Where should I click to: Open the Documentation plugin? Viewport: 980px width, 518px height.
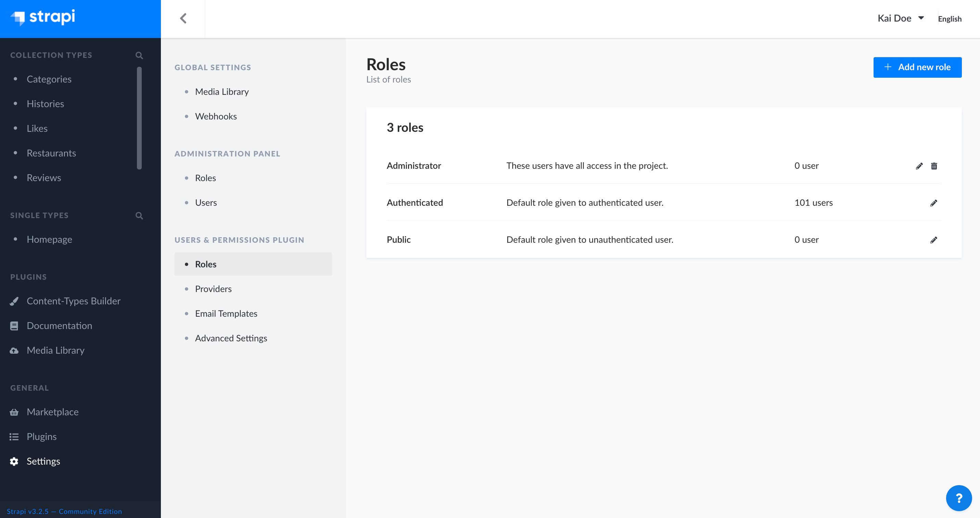[x=59, y=325]
